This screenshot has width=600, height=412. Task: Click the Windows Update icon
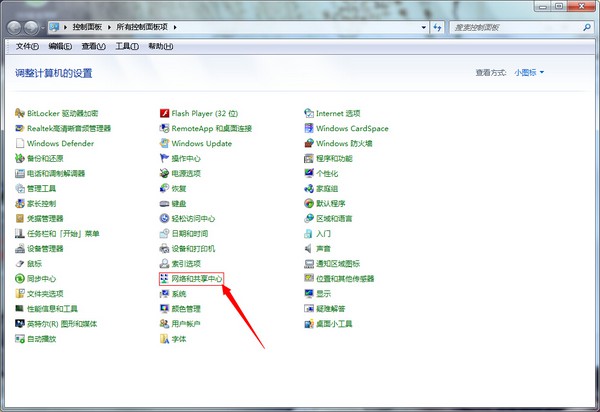[164, 143]
